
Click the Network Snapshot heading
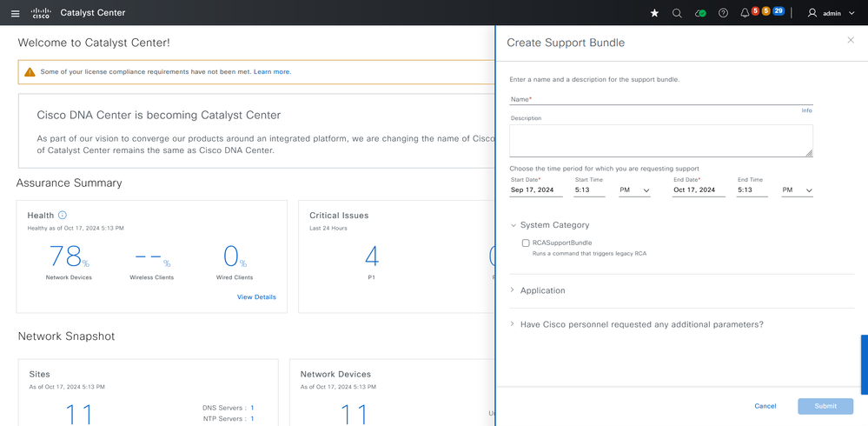coord(66,336)
